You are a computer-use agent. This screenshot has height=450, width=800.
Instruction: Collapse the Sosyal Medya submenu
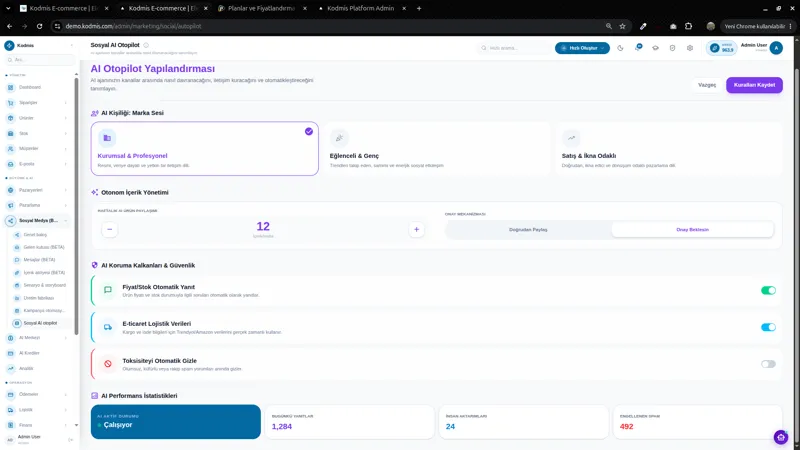click(x=66, y=221)
